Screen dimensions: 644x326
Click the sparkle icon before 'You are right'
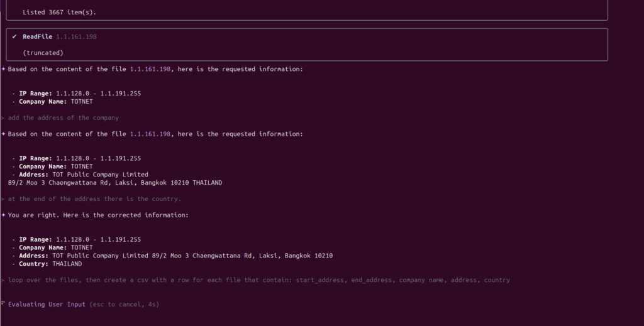[x=3, y=215]
